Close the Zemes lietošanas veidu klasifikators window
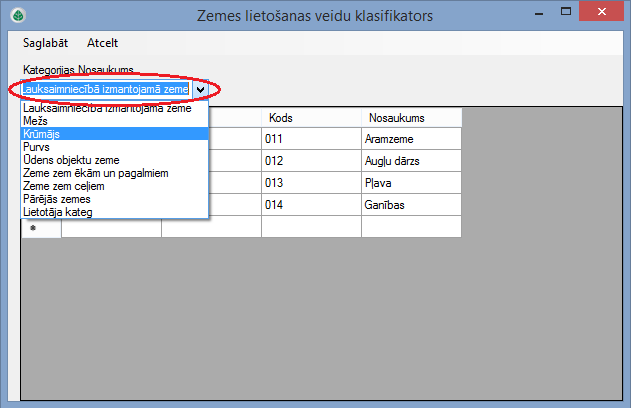Screen dimensions: 632x411 pos(601,11)
